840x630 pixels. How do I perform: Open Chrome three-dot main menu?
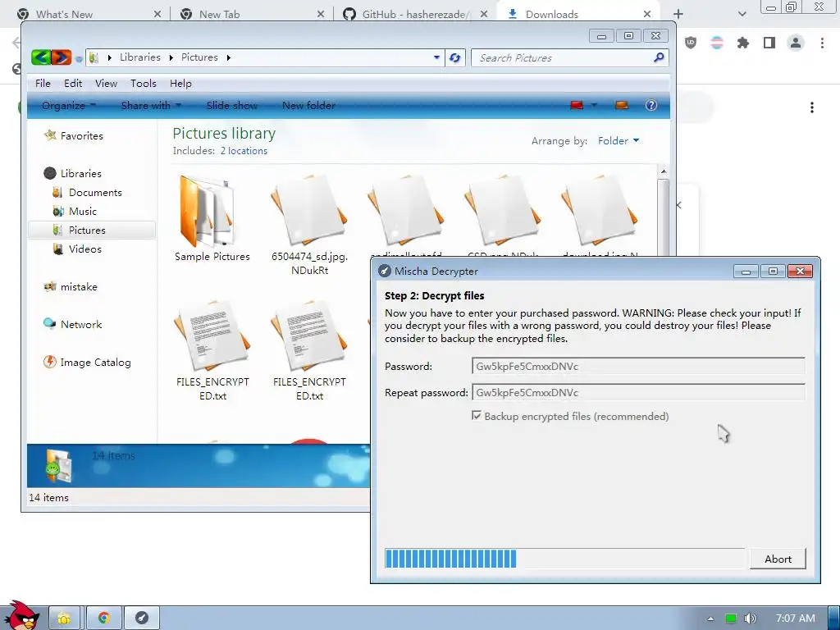822,43
